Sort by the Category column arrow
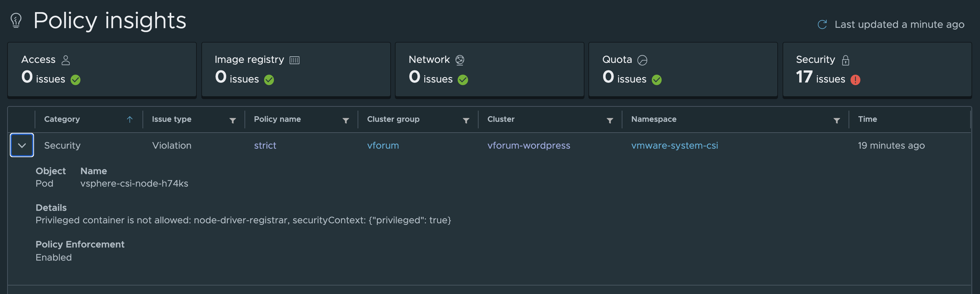The image size is (980, 294). click(129, 119)
